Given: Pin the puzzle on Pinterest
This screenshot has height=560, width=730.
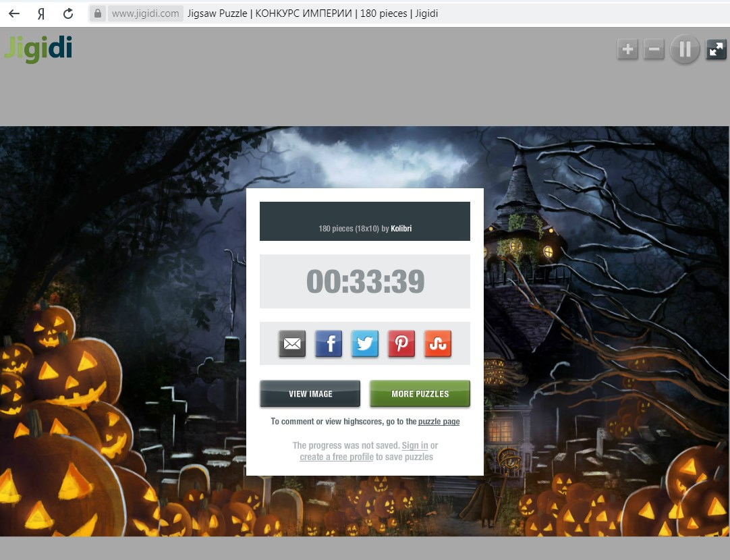Looking at the screenshot, I should coord(401,343).
